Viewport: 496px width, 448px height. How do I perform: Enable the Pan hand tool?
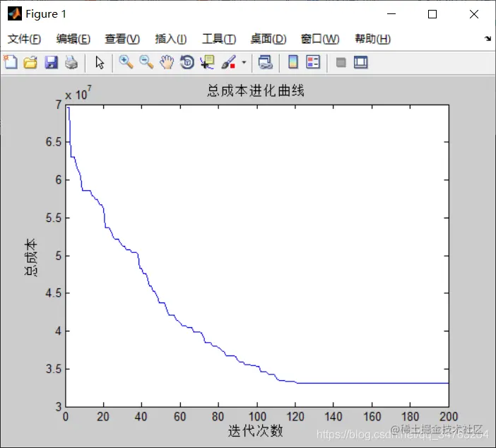167,62
